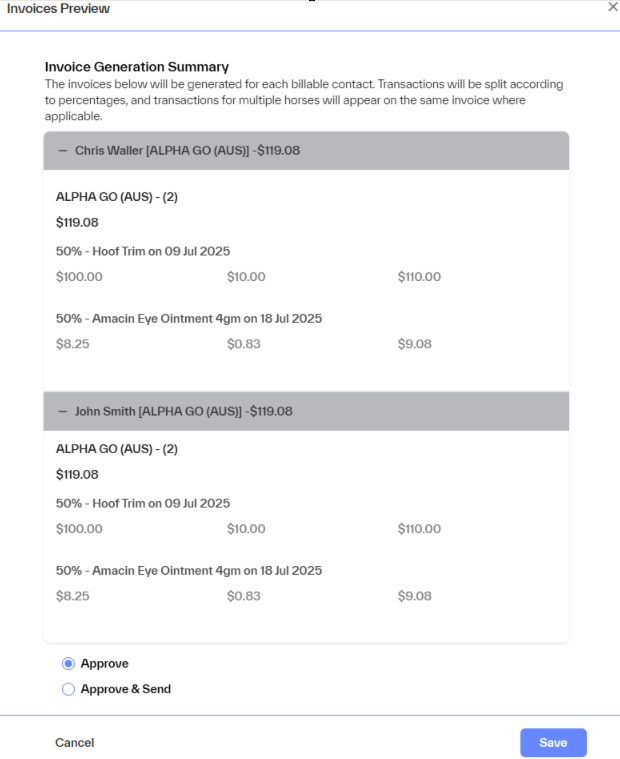
Task: Collapse the John Smith invoice section
Action: click(x=63, y=411)
